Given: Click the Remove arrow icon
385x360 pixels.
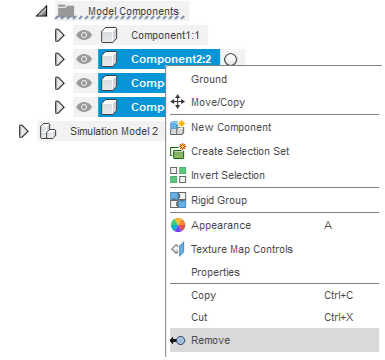Looking at the screenshot, I should (177, 340).
